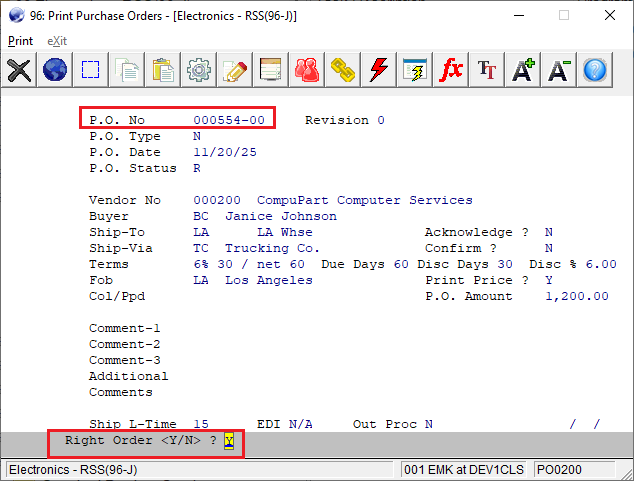Viewport: 634px width, 481px height.
Task: Click the yellow chain link icon
Action: [x=343, y=70]
